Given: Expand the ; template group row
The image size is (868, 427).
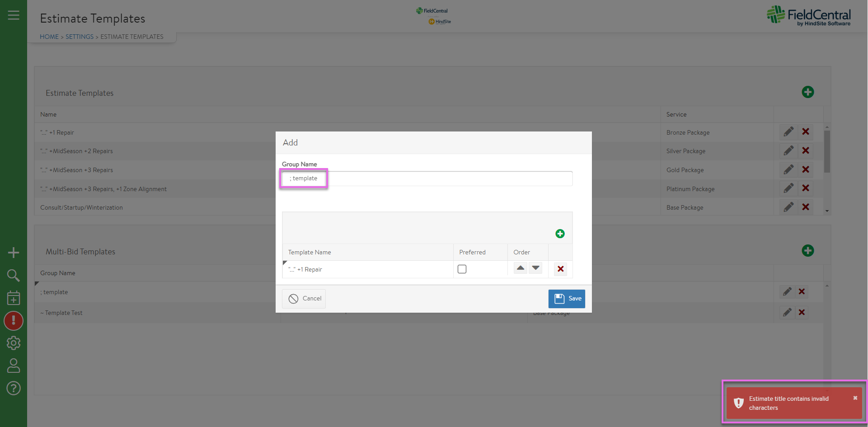Looking at the screenshot, I should [x=37, y=284].
